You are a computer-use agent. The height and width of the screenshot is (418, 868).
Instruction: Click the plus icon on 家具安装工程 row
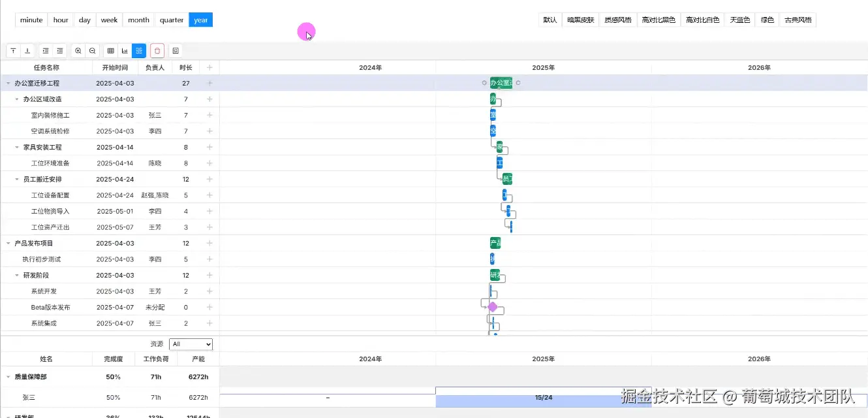pyautogui.click(x=209, y=147)
